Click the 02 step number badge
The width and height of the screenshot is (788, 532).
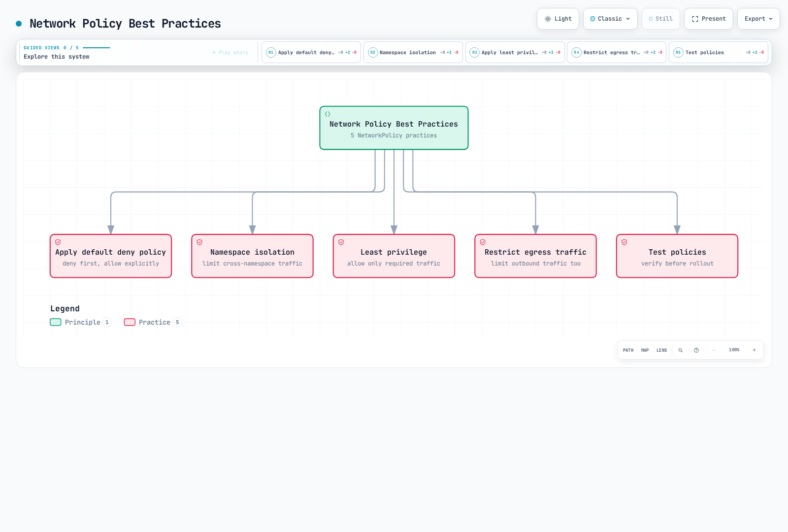pos(373,52)
